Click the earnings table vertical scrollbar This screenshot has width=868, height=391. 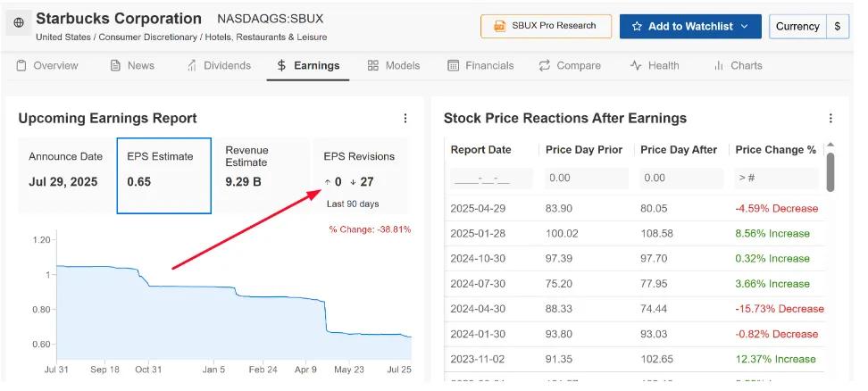pos(830,171)
